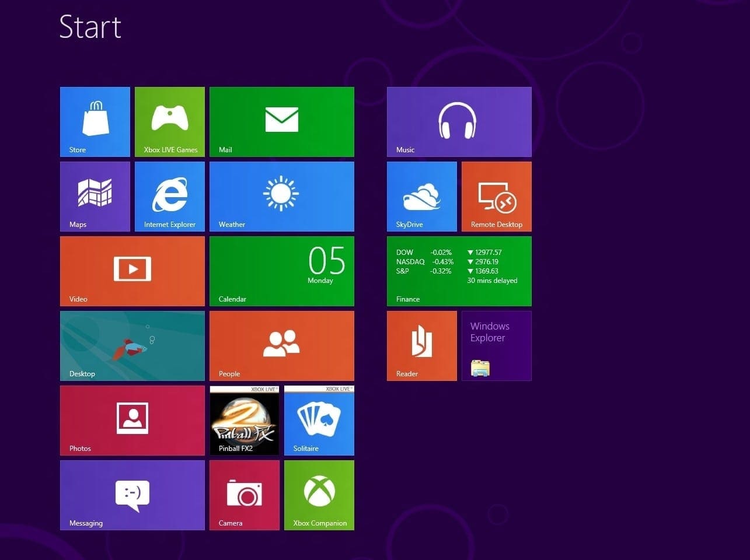Open the Camera tile
The image size is (750, 560).
[x=244, y=495]
